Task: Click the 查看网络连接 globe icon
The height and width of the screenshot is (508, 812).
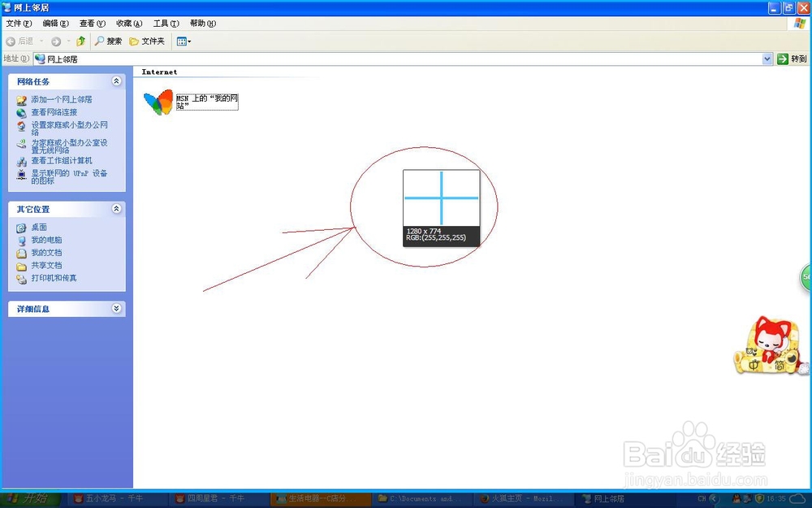Action: pos(21,112)
